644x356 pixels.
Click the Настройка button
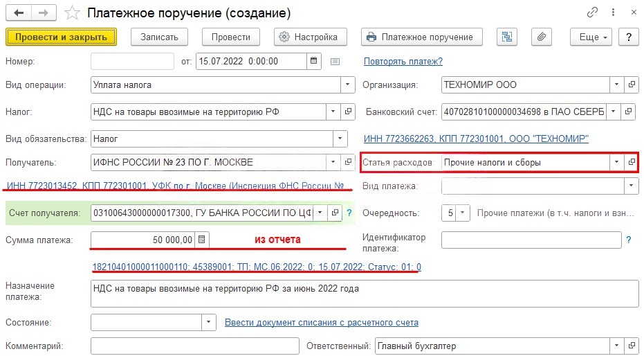coord(309,37)
